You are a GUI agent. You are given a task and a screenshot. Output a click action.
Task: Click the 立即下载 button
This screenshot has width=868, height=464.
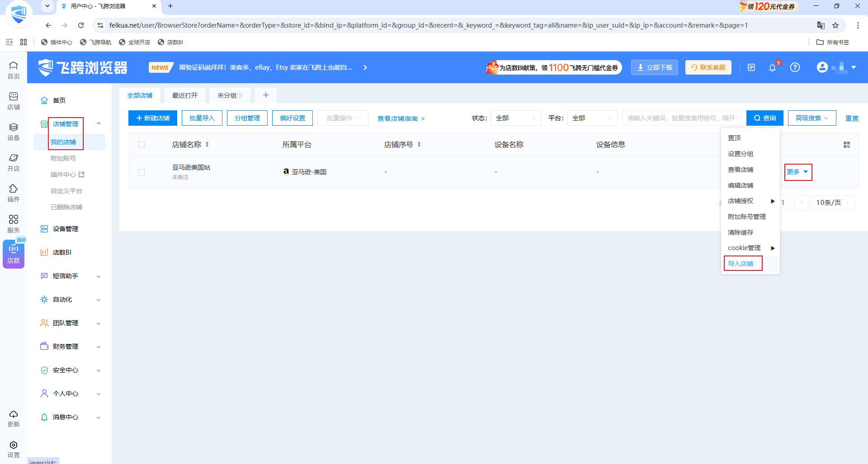[655, 67]
